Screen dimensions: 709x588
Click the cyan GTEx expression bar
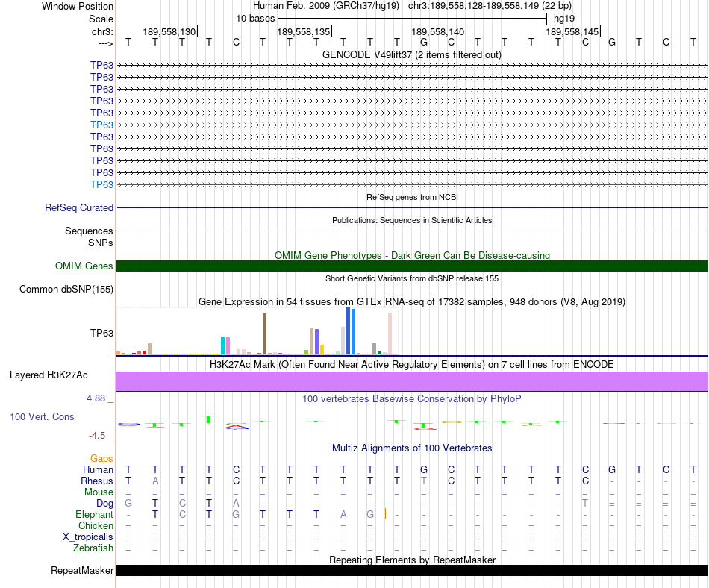click(x=222, y=345)
